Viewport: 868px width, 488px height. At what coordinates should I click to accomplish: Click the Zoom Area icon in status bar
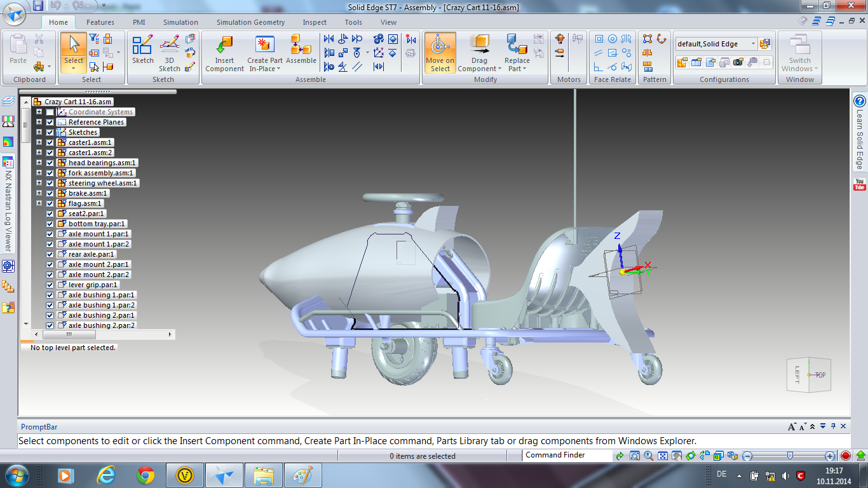635,456
